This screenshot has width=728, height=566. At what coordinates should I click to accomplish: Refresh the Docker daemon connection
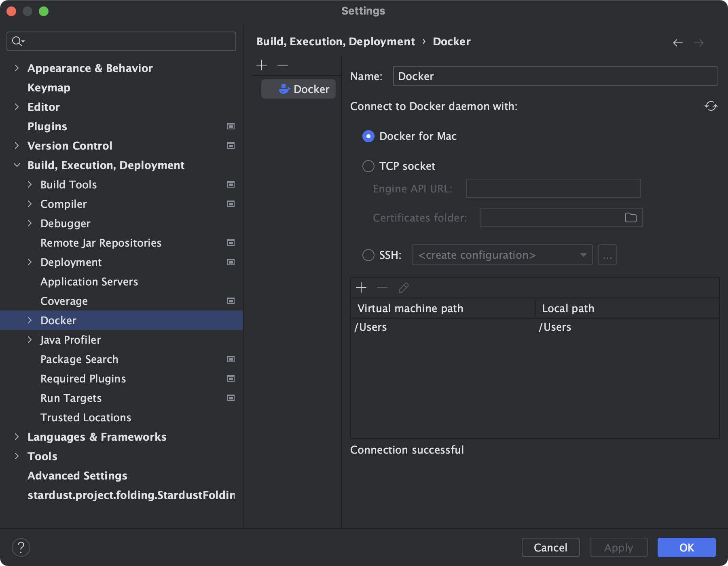pyautogui.click(x=711, y=106)
